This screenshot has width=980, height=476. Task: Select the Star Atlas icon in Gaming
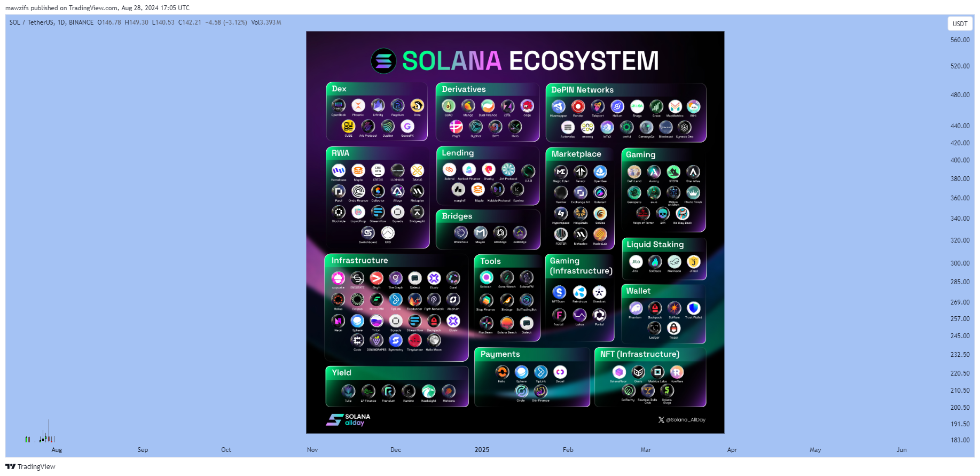[693, 171]
